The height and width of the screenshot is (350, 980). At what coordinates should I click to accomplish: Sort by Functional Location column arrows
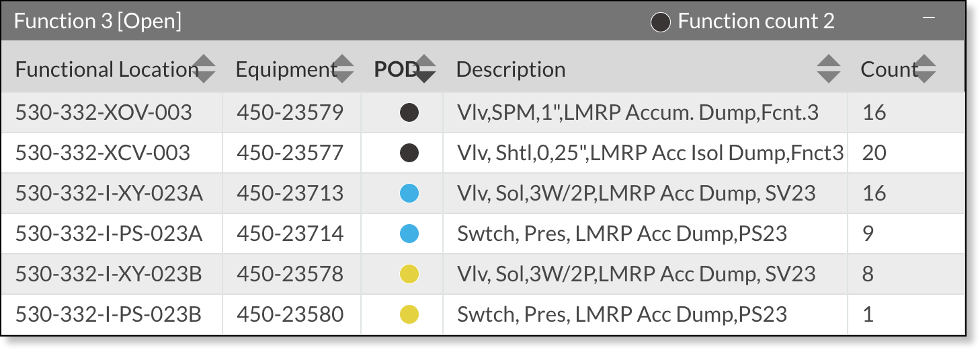pyautogui.click(x=204, y=69)
